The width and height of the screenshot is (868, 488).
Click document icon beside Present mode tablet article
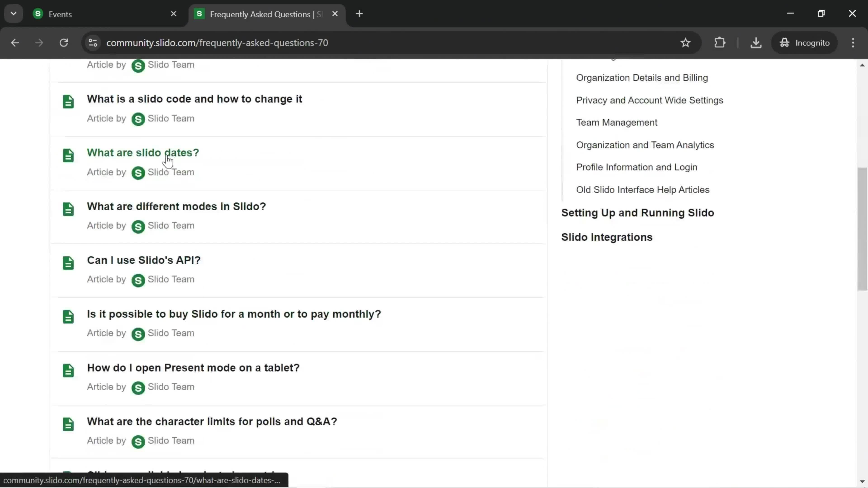pos(68,371)
